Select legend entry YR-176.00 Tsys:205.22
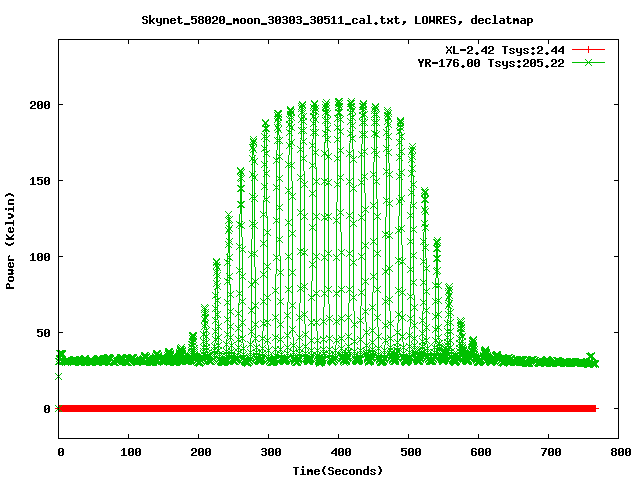The height and width of the screenshot is (480, 640). point(491,63)
